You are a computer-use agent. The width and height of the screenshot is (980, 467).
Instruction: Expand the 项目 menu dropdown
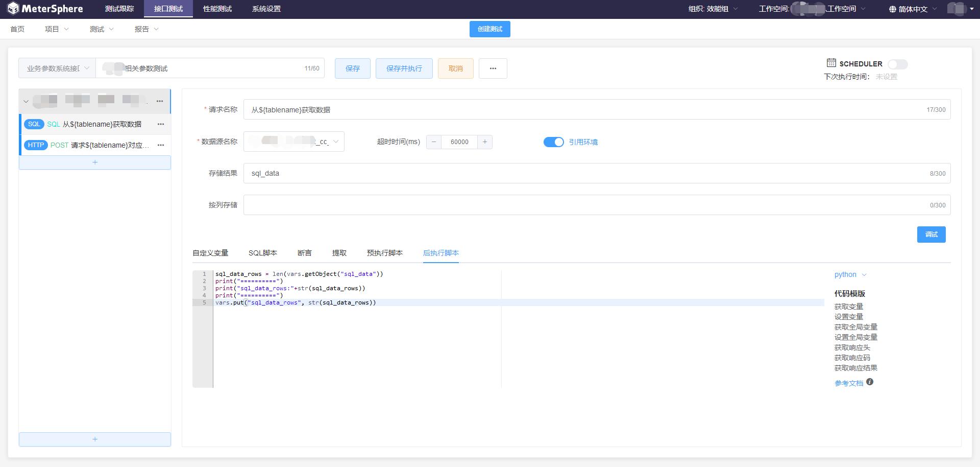tap(57, 29)
